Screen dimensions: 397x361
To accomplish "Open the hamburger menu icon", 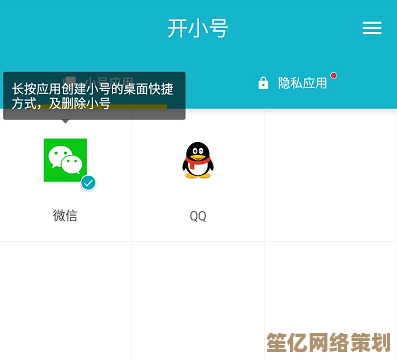I will pos(372,28).
